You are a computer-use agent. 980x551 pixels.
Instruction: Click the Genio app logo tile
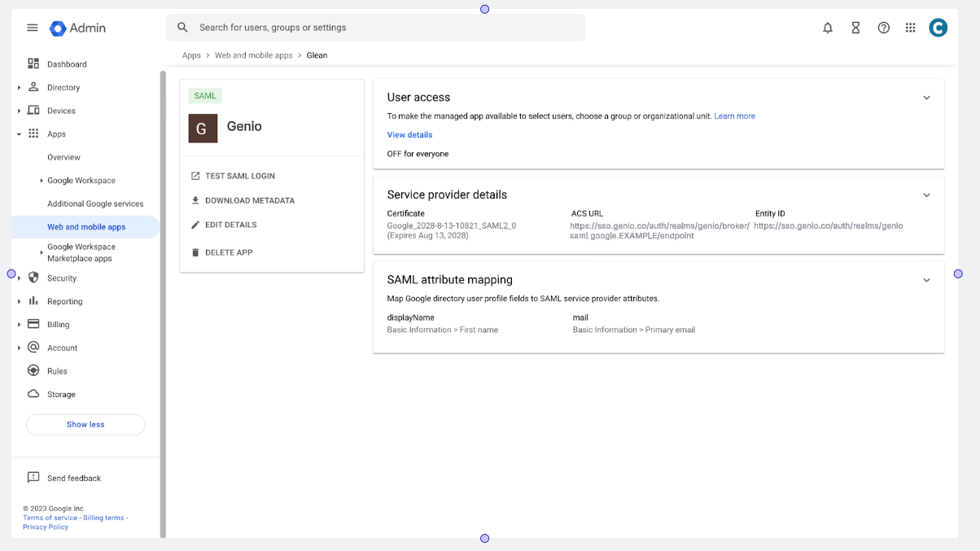[203, 128]
